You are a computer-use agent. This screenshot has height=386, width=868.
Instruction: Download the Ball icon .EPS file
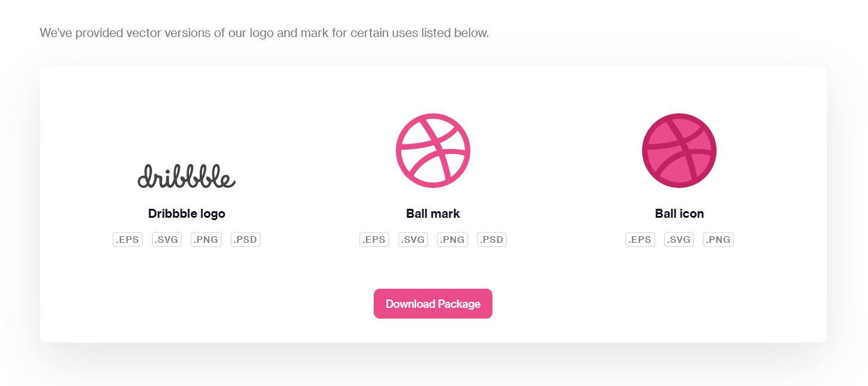[x=640, y=240]
